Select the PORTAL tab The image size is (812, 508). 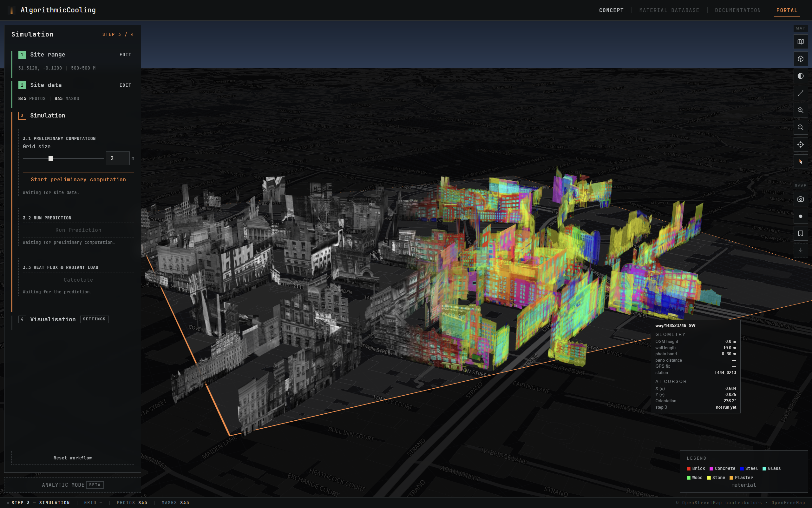tap(787, 10)
